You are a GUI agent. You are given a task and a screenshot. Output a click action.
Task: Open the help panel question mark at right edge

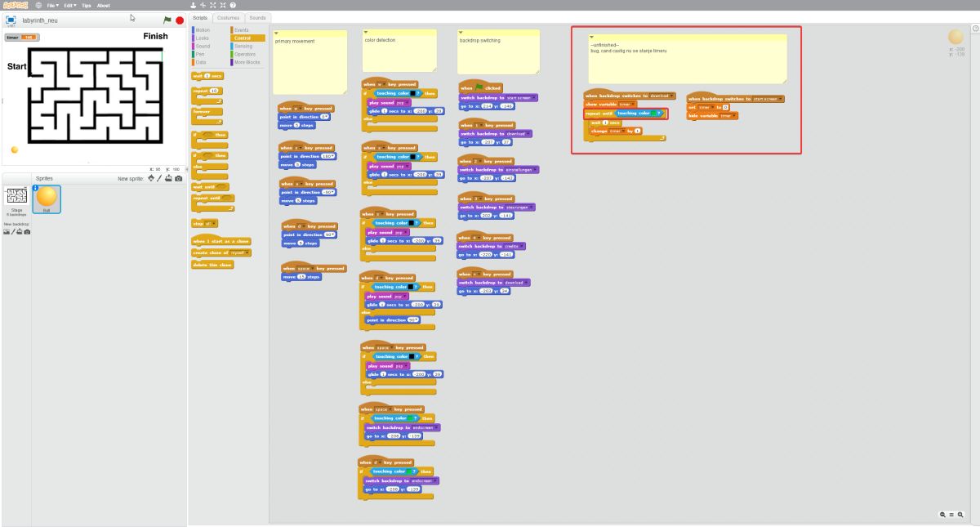click(975, 29)
